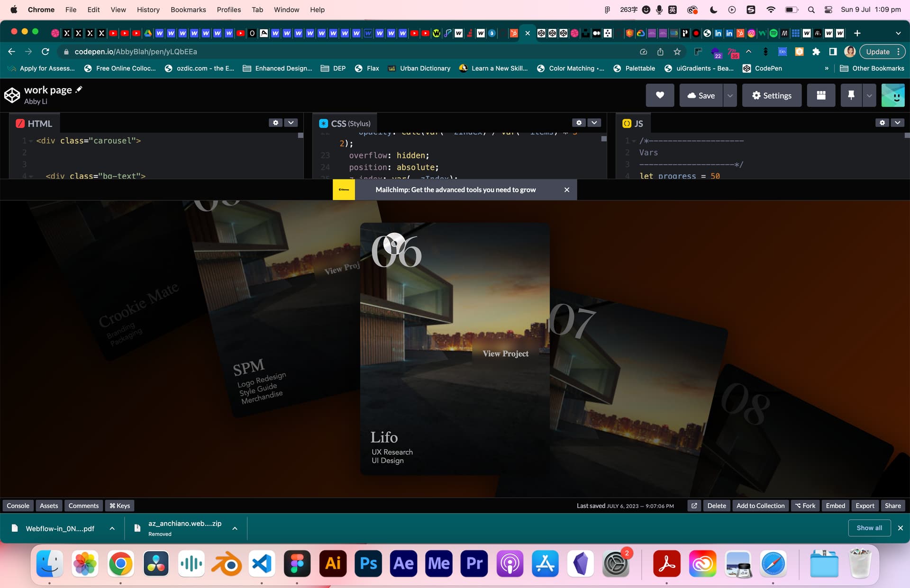Image resolution: width=910 pixels, height=588 pixels.
Task: Open the Console panel tab
Action: [x=18, y=506]
